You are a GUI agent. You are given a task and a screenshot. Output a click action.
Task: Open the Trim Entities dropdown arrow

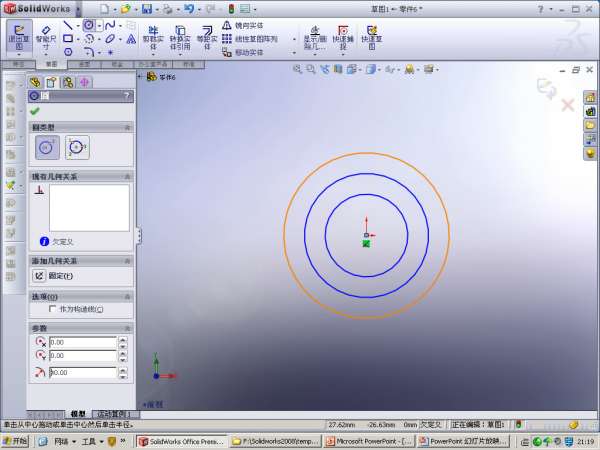153,55
